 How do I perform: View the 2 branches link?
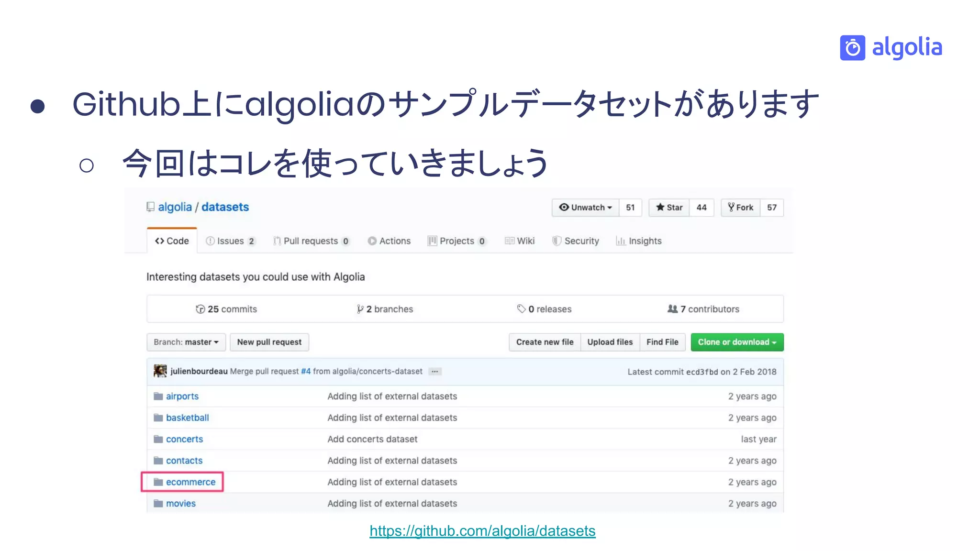pos(385,309)
